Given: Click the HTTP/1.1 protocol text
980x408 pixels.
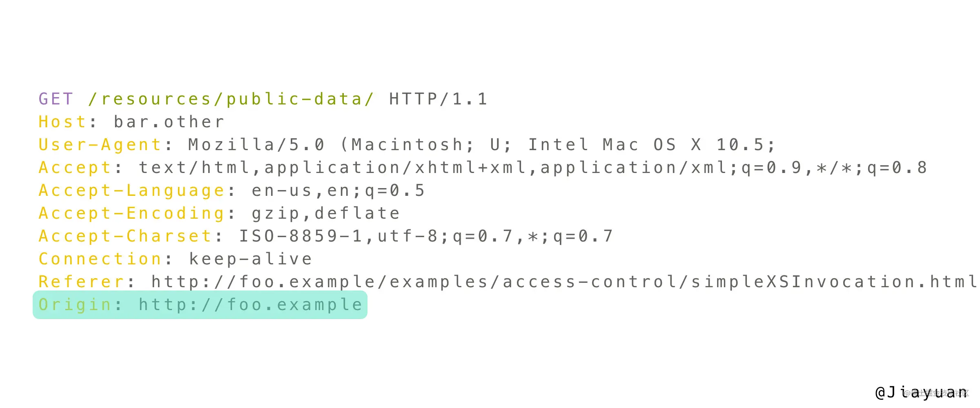Looking at the screenshot, I should [x=438, y=99].
